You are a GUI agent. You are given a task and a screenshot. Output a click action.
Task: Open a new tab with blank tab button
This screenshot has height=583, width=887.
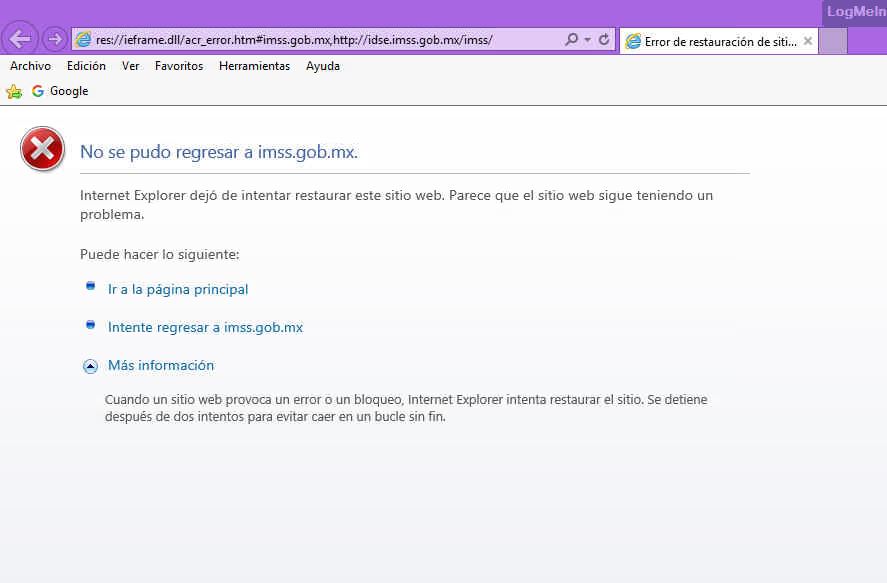pyautogui.click(x=833, y=41)
